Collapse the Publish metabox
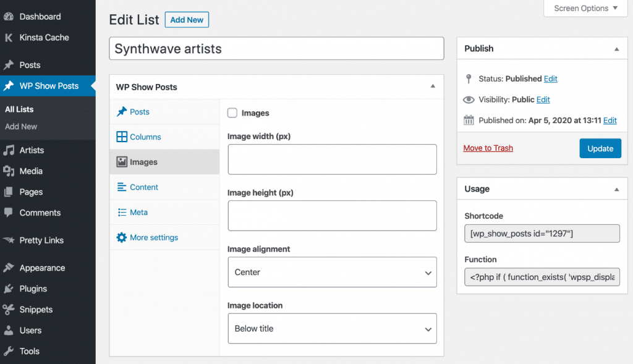This screenshot has width=633, height=364. (616, 49)
